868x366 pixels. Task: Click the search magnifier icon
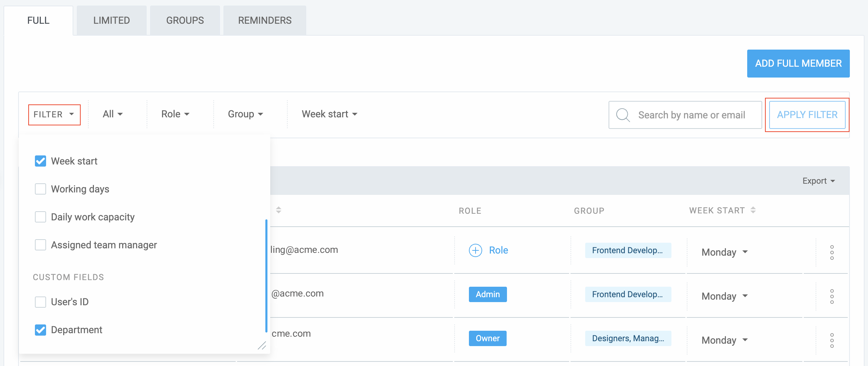point(623,115)
